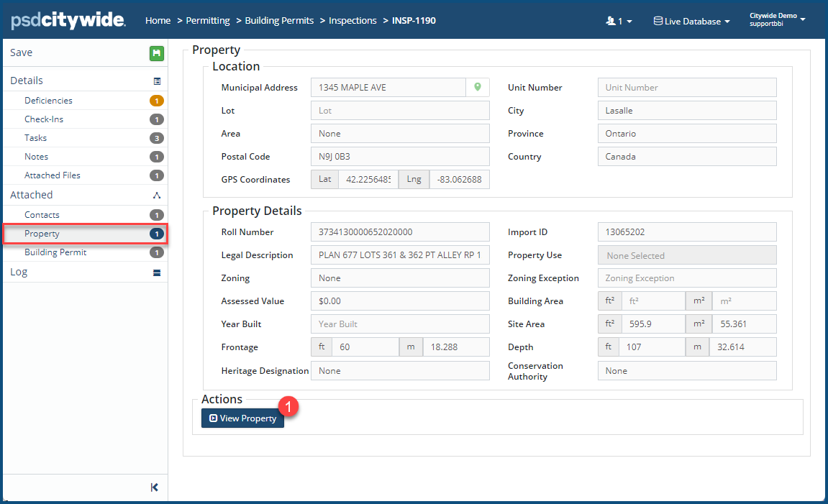Click the Assessed Value field

(400, 301)
